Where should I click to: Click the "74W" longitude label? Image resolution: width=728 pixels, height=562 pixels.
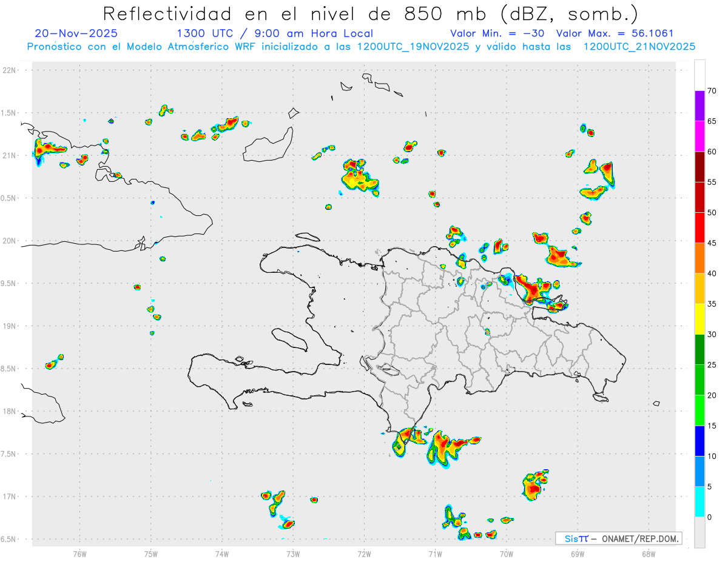click(x=222, y=554)
